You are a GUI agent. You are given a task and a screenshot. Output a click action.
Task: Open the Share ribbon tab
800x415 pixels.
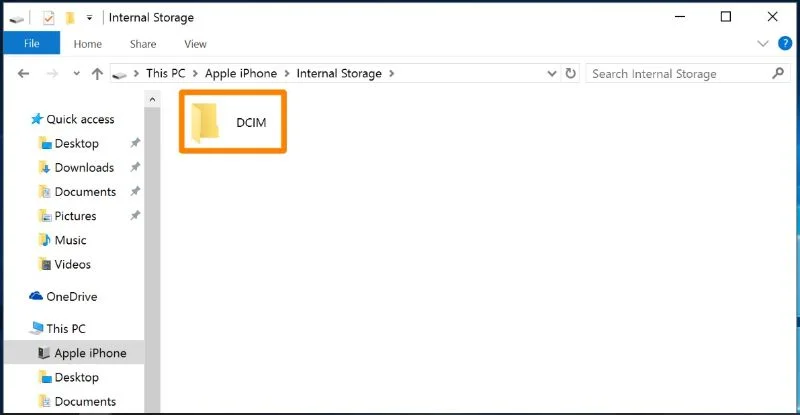click(143, 44)
